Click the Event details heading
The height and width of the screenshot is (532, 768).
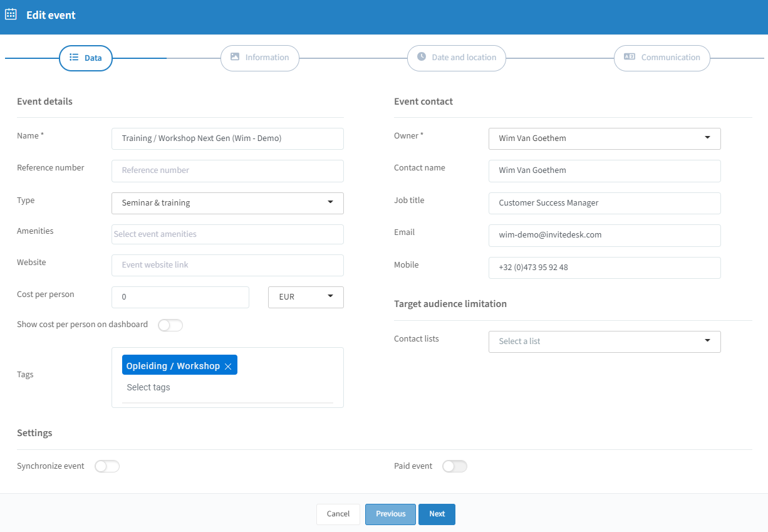tap(44, 102)
